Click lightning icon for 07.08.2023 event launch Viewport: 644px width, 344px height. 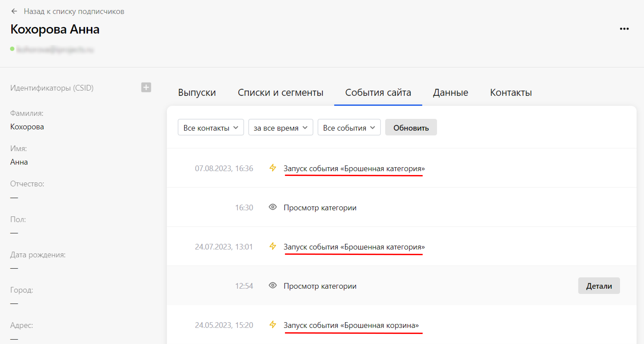point(273,168)
